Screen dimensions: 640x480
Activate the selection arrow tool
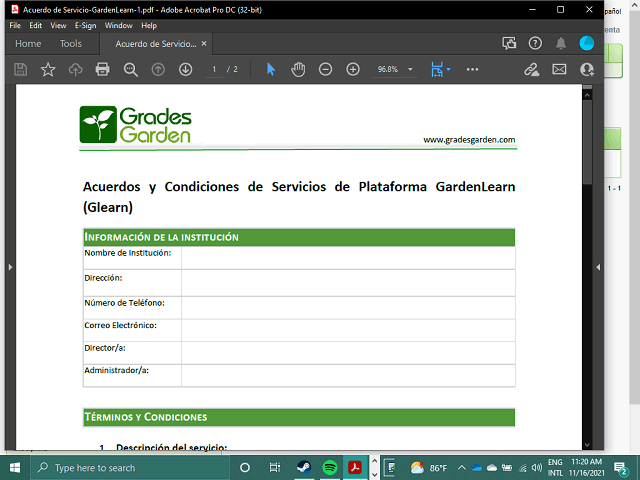point(271,69)
